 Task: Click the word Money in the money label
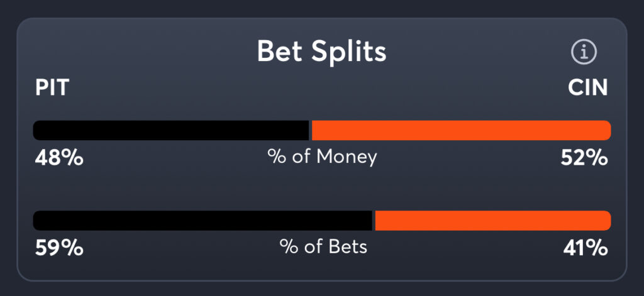pos(347,156)
